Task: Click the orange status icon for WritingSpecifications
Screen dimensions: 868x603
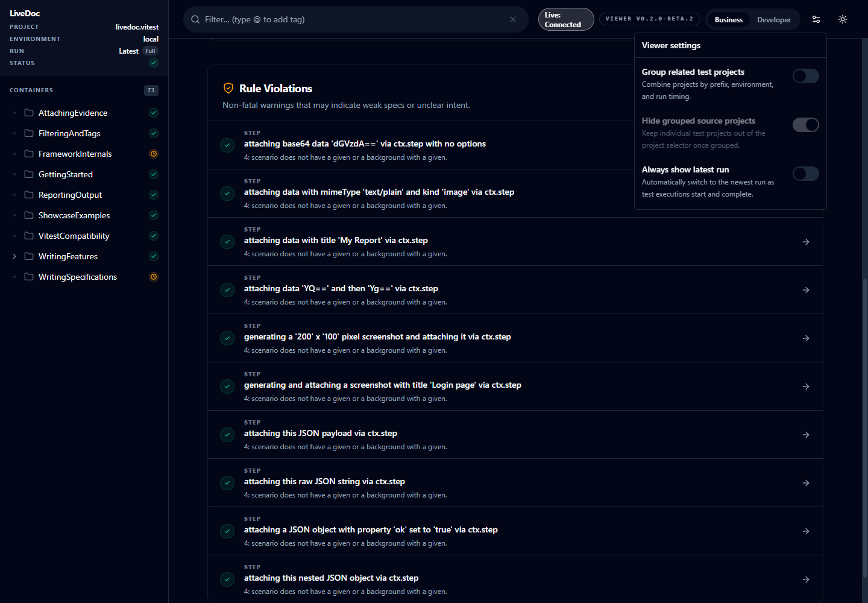Action: [x=154, y=277]
